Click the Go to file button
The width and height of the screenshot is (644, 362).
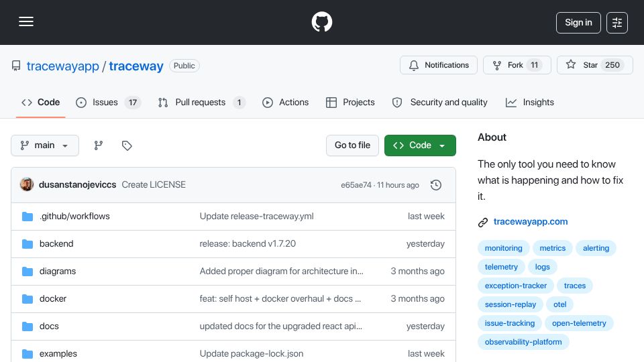point(352,145)
